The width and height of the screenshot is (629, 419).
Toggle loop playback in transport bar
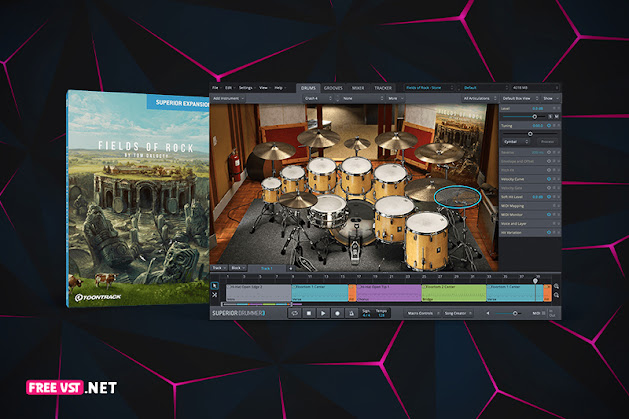(294, 313)
